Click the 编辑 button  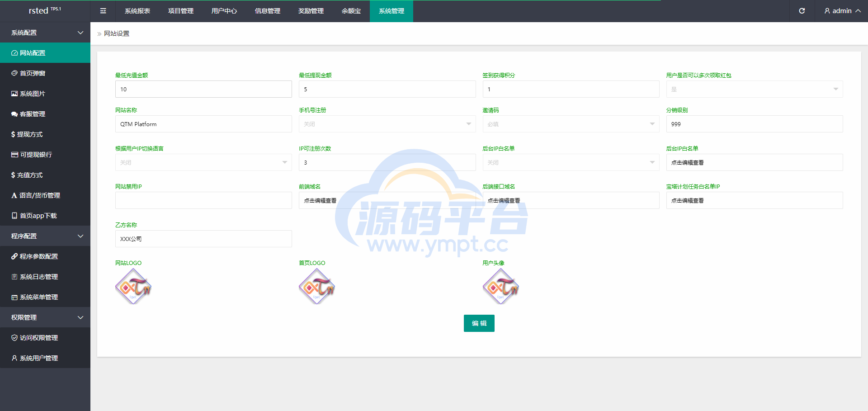(479, 323)
